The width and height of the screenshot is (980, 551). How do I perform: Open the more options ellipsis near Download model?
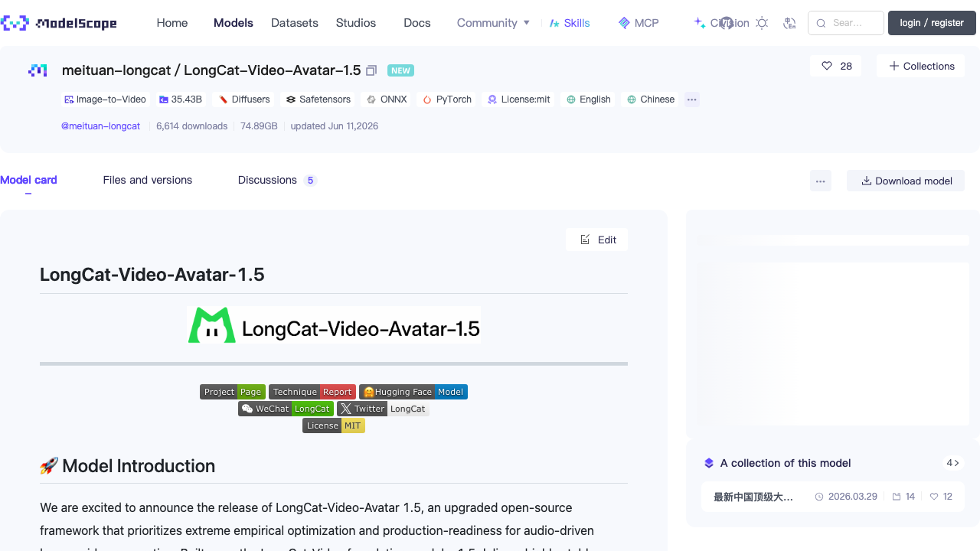tap(821, 181)
